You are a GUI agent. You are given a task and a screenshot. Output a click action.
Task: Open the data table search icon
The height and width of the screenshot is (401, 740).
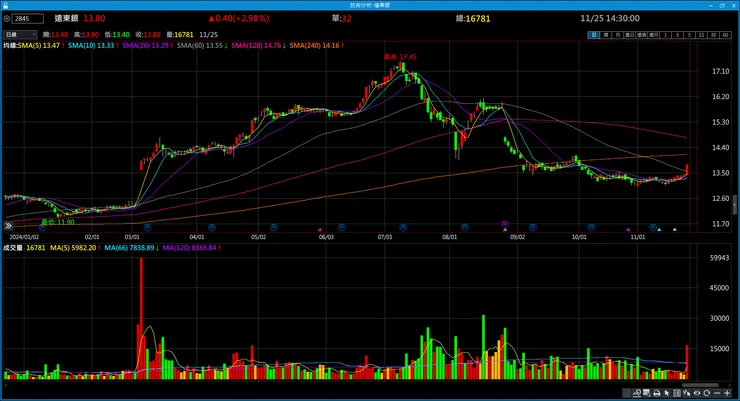(x=647, y=393)
